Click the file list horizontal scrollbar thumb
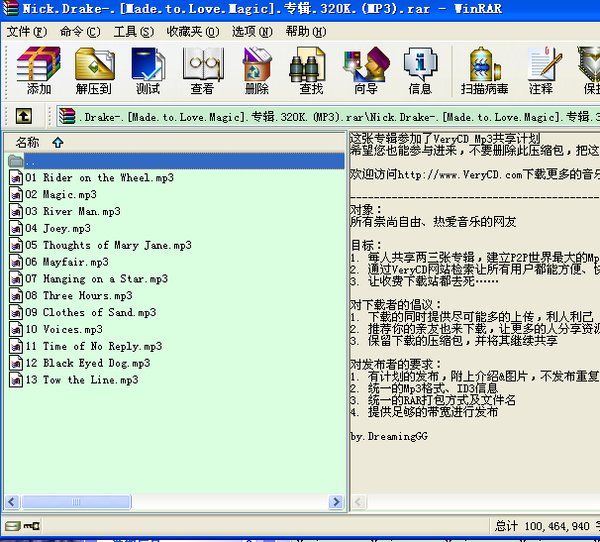This screenshot has width=600, height=542. coord(77,501)
